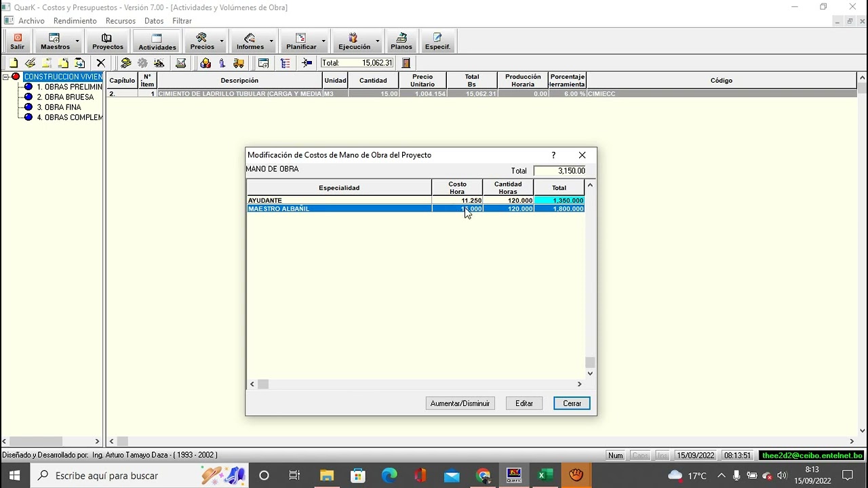The image size is (868, 488).
Task: Click the exit door icon beside Total field
Action: coord(406,63)
